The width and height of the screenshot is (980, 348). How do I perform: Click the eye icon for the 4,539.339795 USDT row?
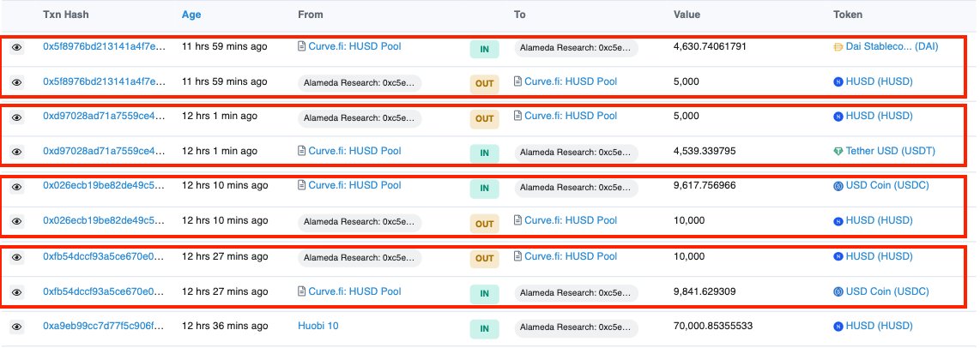[x=17, y=152]
